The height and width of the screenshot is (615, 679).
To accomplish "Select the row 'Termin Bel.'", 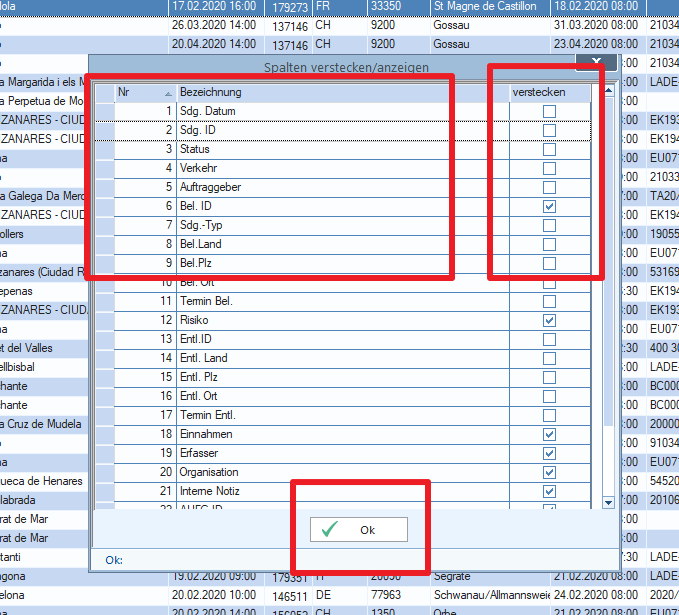I will click(343, 301).
